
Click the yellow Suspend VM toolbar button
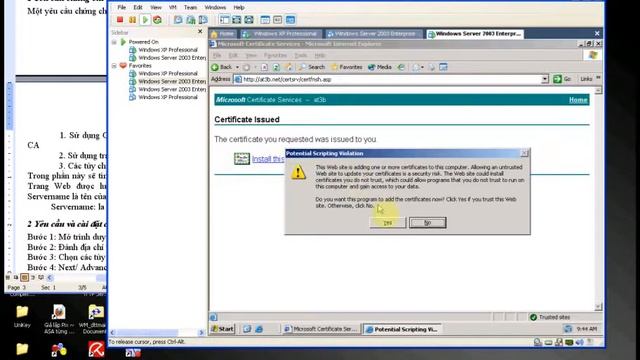[132, 20]
